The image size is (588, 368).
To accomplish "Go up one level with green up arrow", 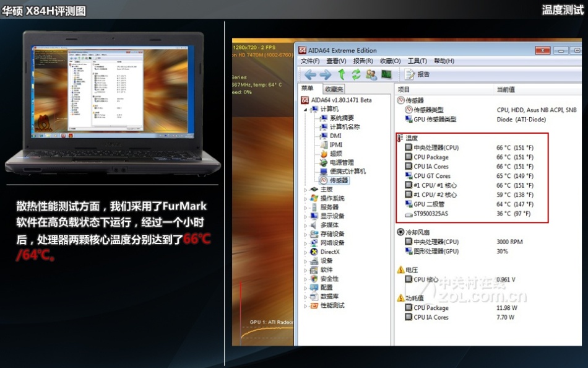I will (341, 74).
